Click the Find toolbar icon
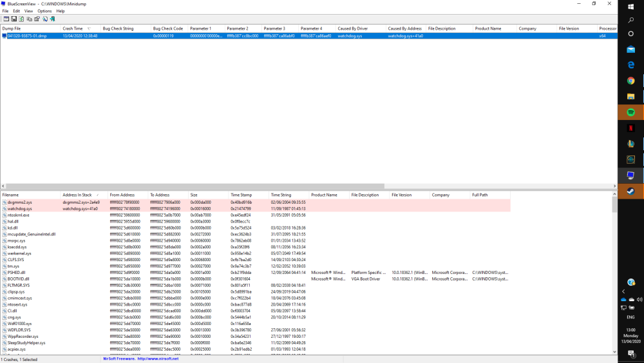Viewport: 644px width, 363px height. click(44, 19)
